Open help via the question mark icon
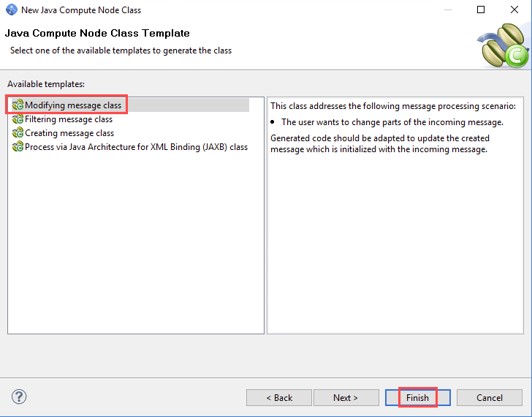The height and width of the screenshot is (417, 532). click(19, 397)
